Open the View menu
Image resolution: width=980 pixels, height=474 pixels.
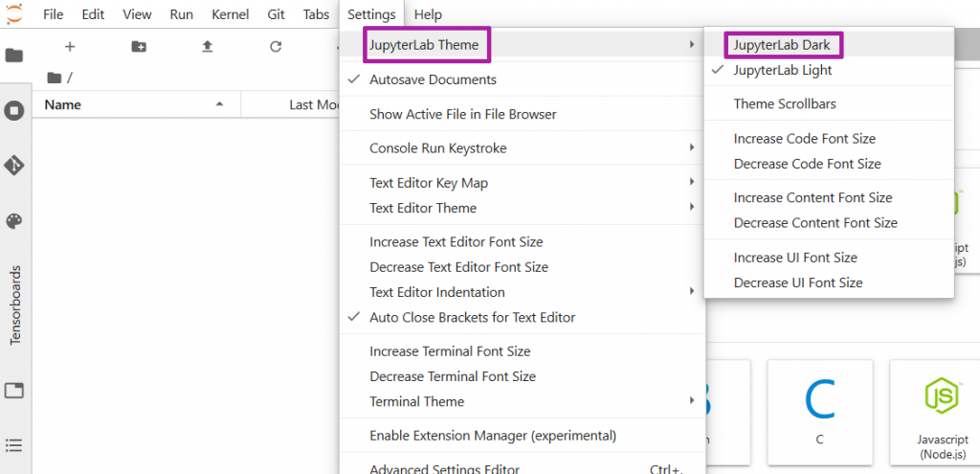tap(137, 14)
